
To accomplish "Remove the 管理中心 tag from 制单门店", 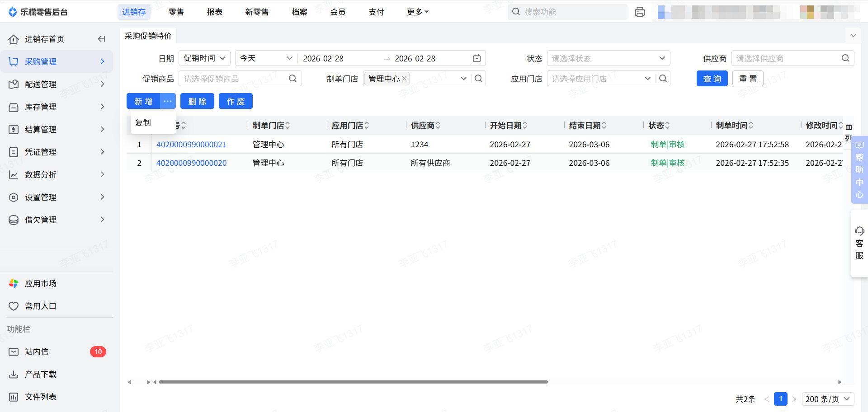I will [405, 79].
